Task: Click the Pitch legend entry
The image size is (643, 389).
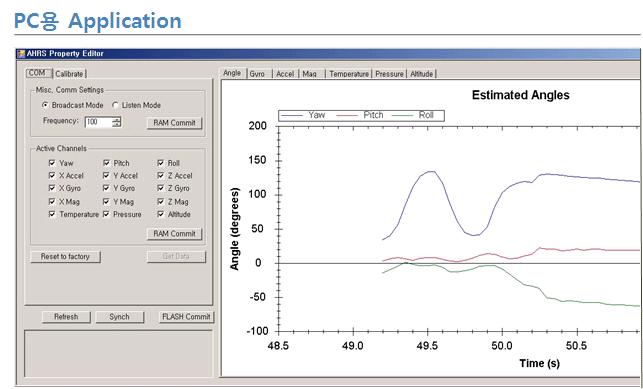Action: 360,116
